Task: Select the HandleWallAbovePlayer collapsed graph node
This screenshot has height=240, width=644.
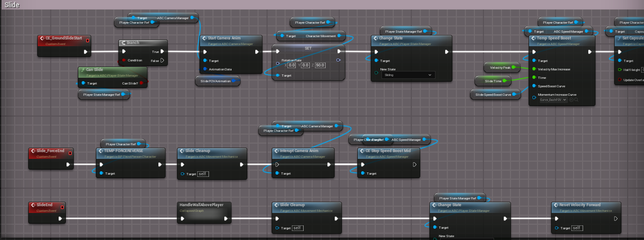Action: 203,212
